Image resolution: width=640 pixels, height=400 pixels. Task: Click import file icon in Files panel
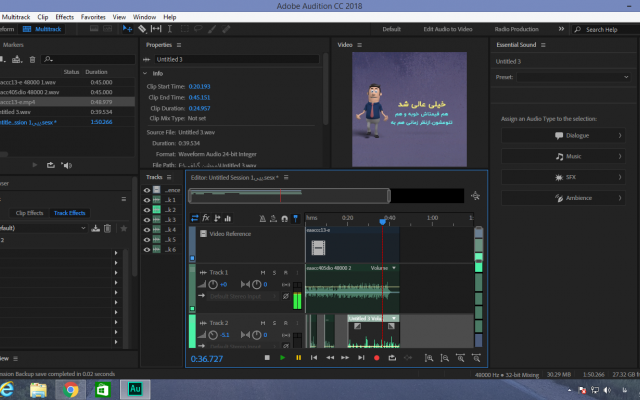coord(16,60)
